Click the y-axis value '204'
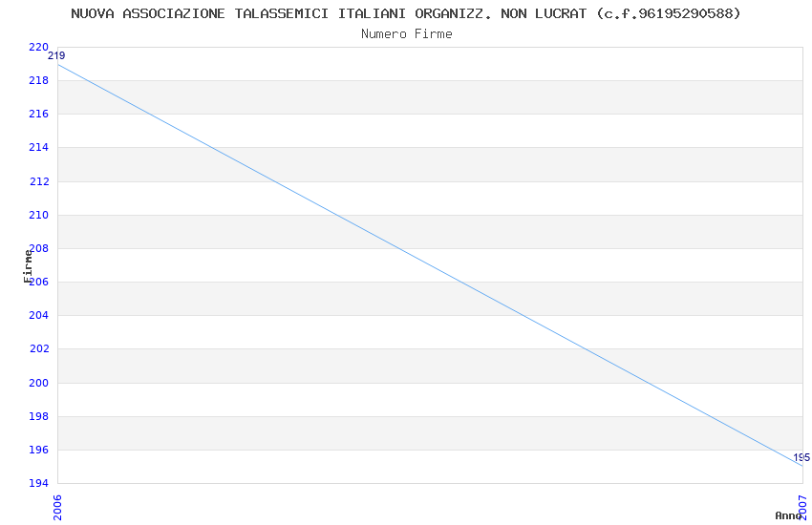This screenshot has width=812, height=525. pyautogui.click(x=38, y=315)
